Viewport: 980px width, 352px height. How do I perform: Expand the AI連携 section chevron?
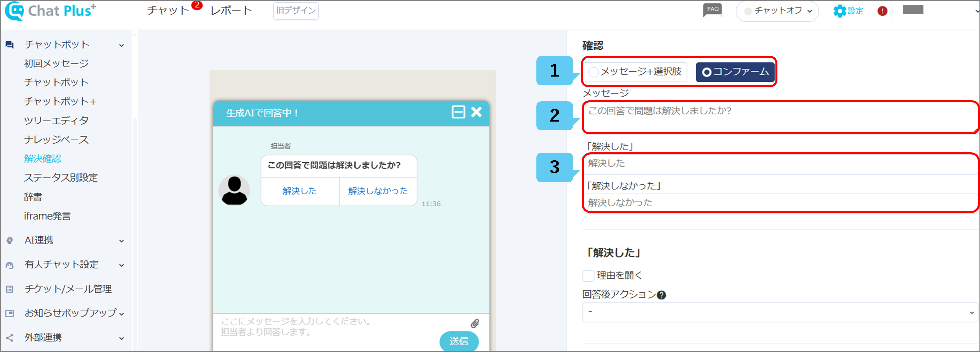[x=121, y=241]
